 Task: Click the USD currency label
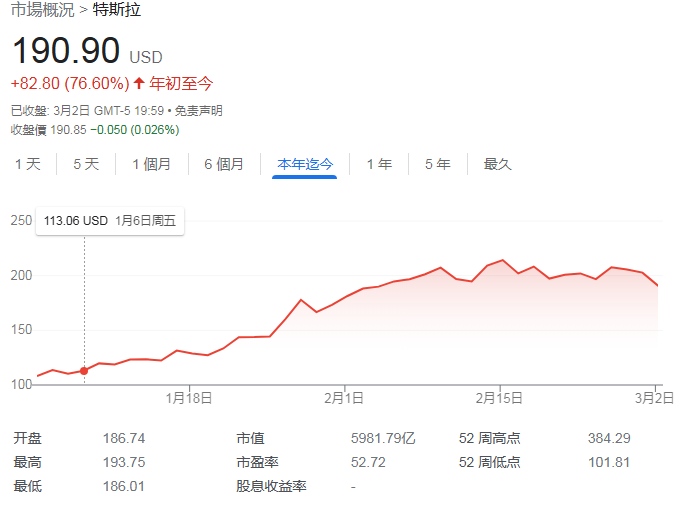(146, 58)
